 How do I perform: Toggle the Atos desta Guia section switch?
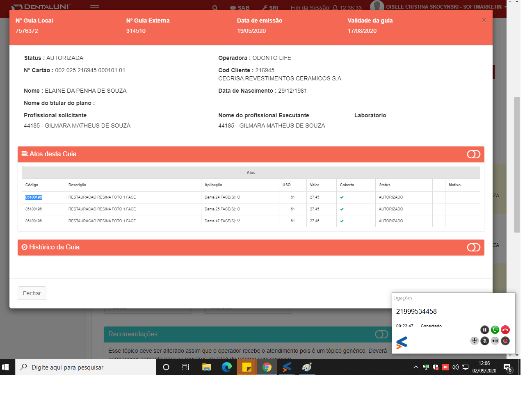tap(473, 154)
